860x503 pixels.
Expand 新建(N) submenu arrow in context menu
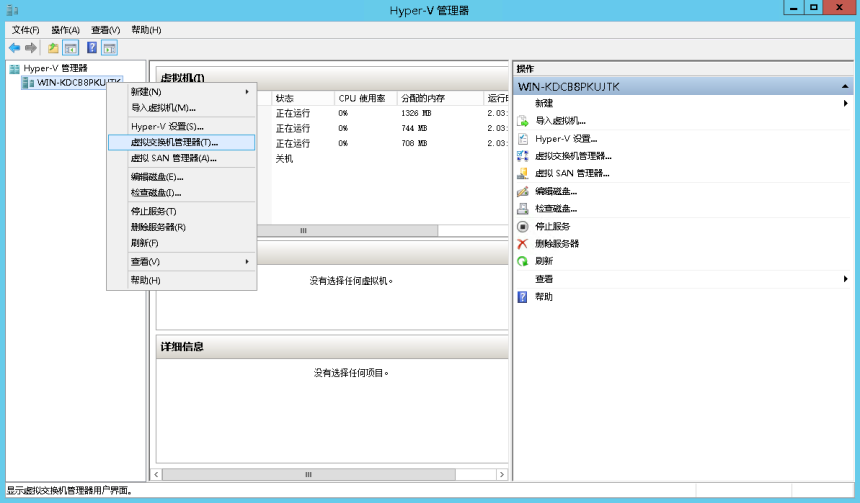coord(247,92)
